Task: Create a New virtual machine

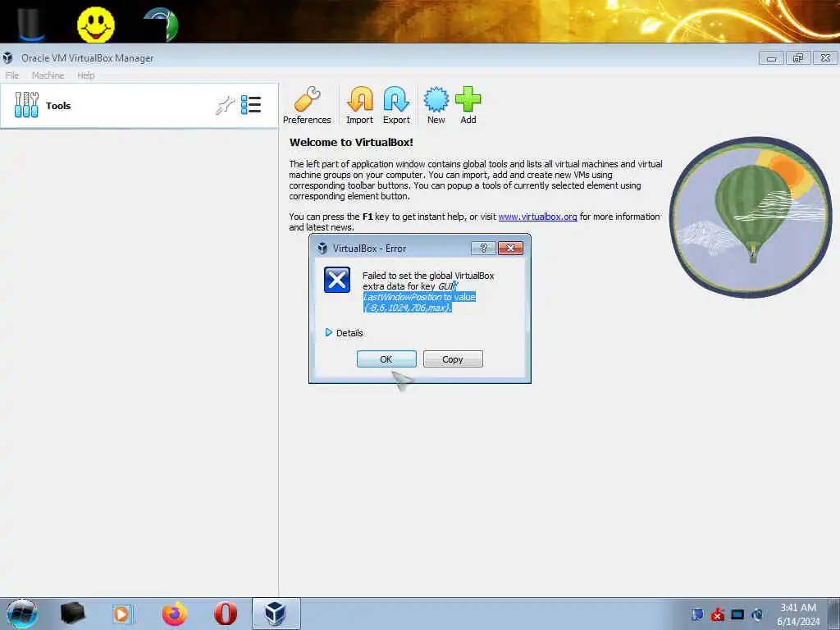Action: [x=436, y=106]
